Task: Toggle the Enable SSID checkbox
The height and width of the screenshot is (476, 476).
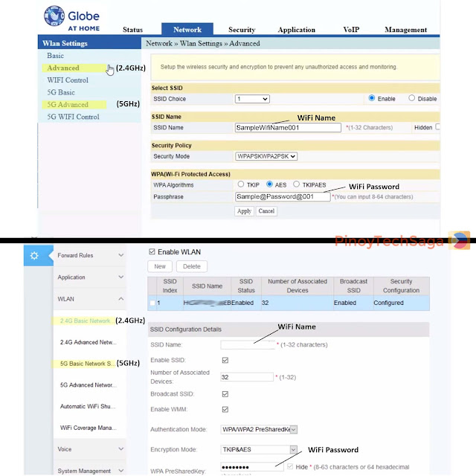Action: tap(225, 360)
